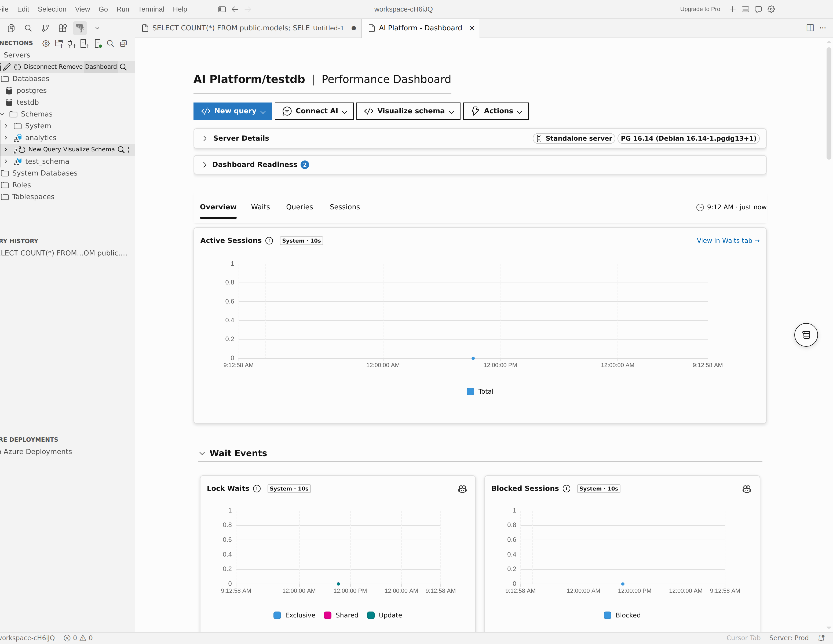
Task: Open the Source Control branch icon
Action: 45,28
